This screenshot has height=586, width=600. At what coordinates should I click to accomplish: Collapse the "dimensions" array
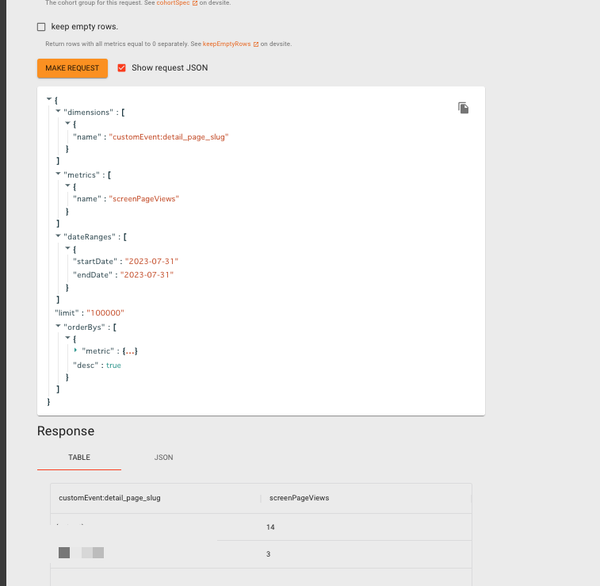click(58, 111)
